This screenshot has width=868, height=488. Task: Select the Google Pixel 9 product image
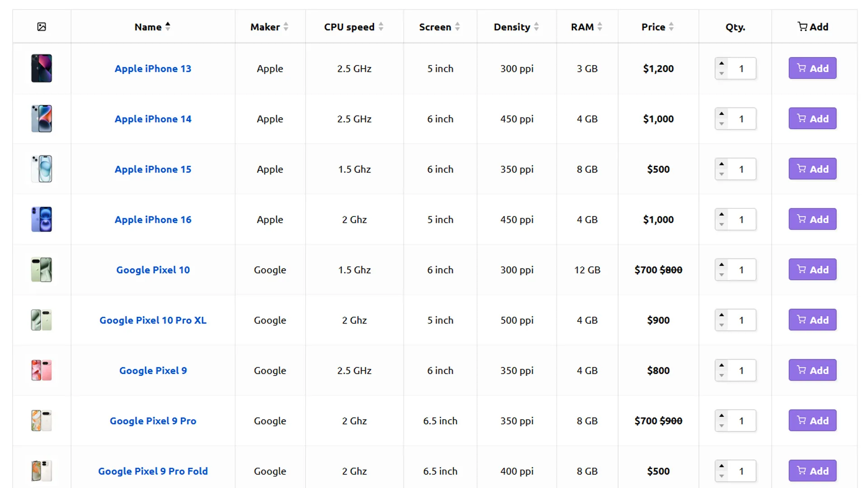(x=42, y=370)
